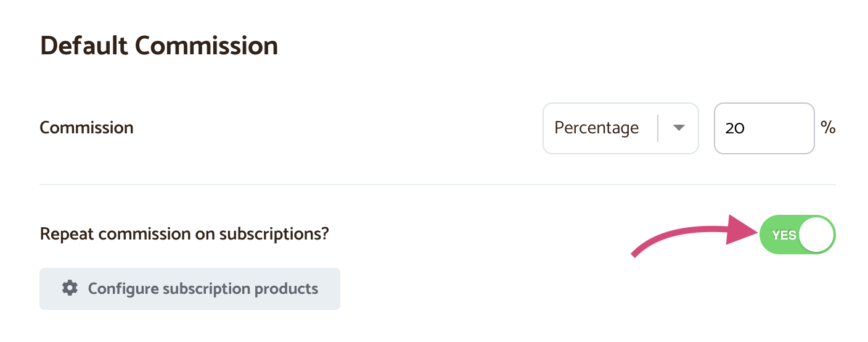Disable repeat commission on subscriptions toggle

(797, 235)
